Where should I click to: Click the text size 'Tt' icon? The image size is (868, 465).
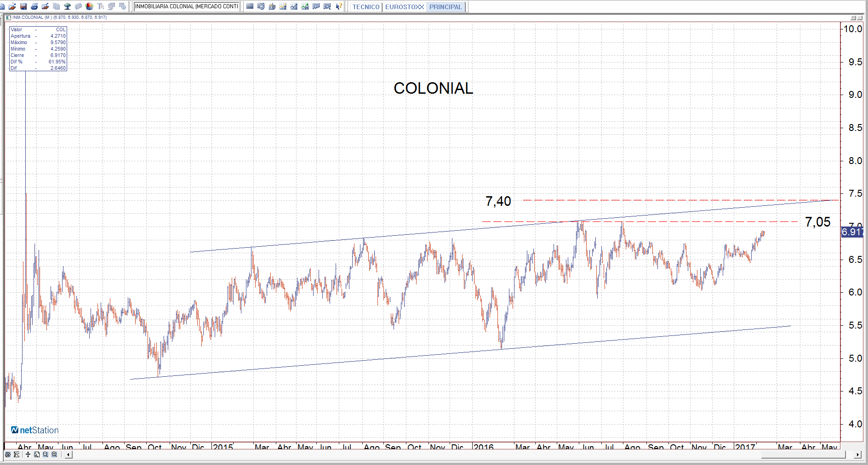(x=101, y=6)
